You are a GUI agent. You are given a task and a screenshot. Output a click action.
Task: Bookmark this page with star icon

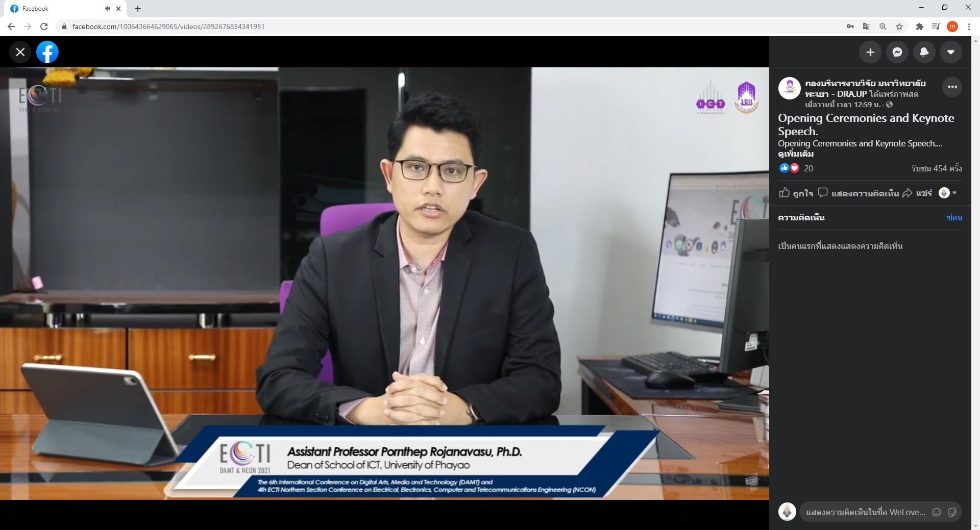899,27
